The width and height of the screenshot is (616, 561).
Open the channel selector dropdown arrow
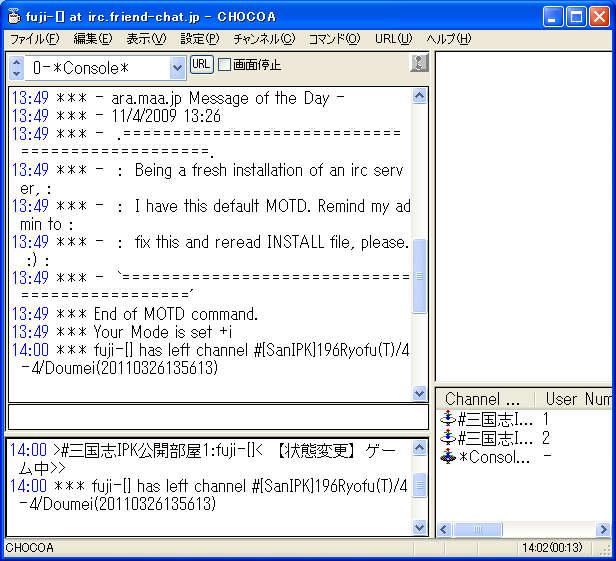click(x=177, y=68)
